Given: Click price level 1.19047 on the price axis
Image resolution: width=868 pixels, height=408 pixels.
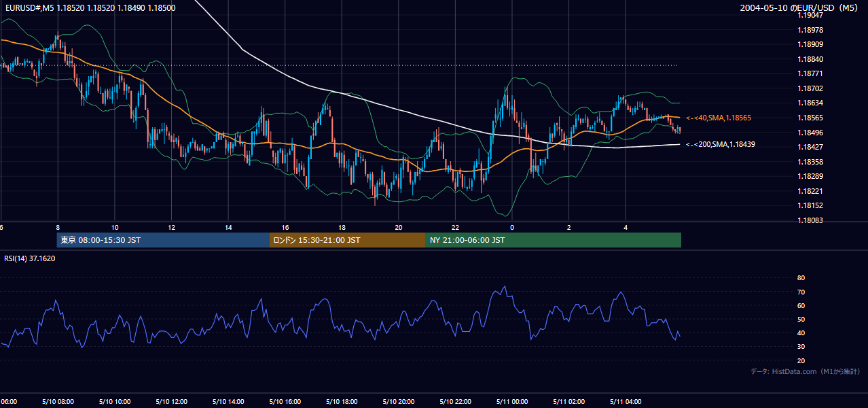Looking at the screenshot, I should point(810,15).
